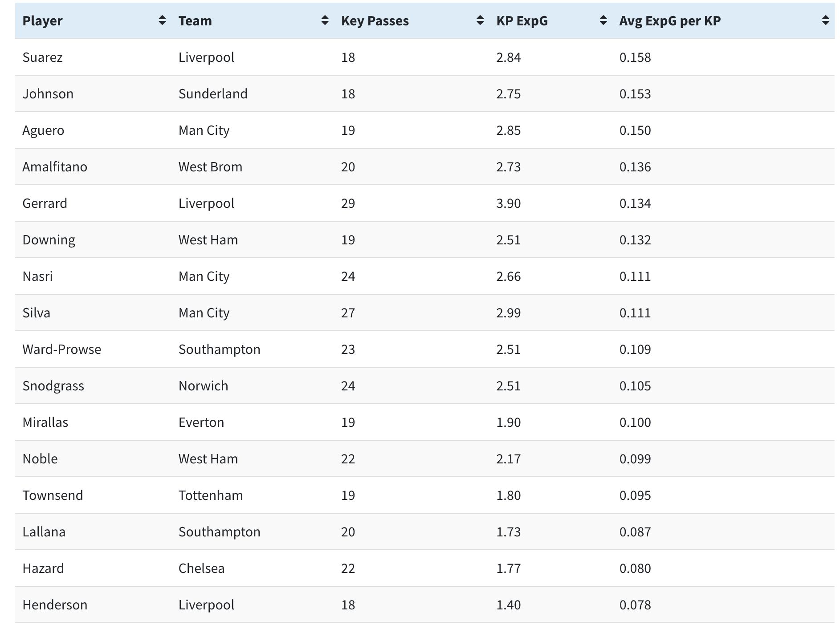Click the Player column header label
The image size is (840, 625).
pos(42,21)
